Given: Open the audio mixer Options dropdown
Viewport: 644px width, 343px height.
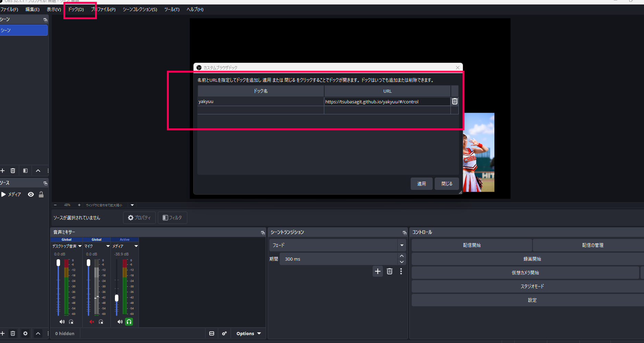Looking at the screenshot, I should point(248,333).
